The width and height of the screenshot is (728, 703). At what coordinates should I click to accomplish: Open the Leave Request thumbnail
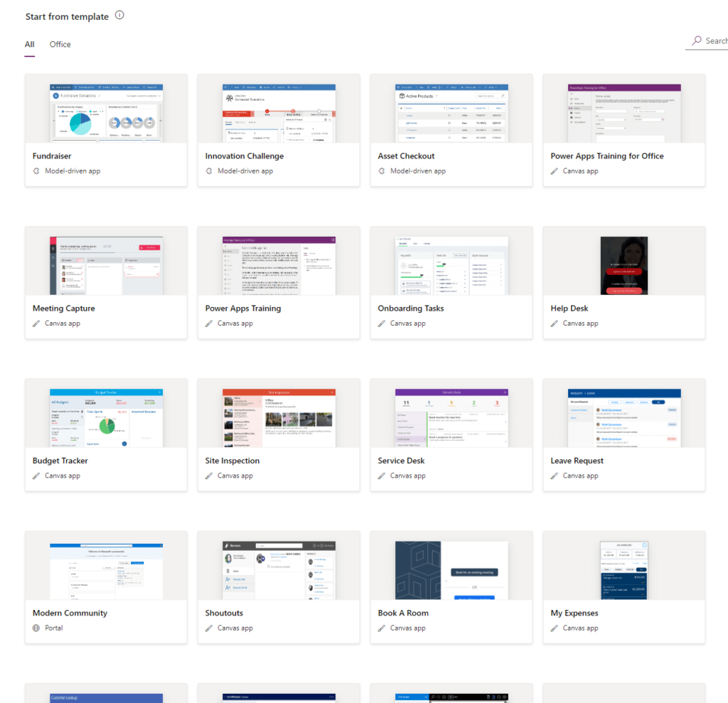pyautogui.click(x=624, y=418)
